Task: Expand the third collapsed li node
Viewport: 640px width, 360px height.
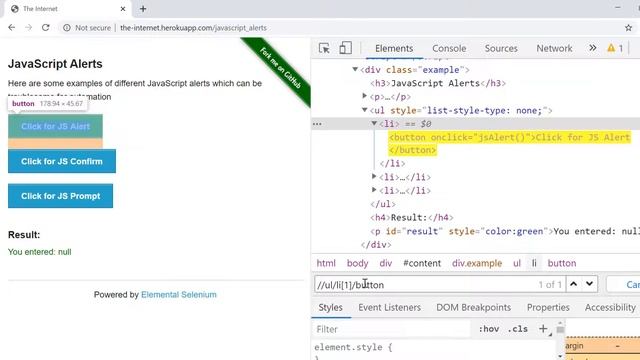Action: pyautogui.click(x=374, y=190)
